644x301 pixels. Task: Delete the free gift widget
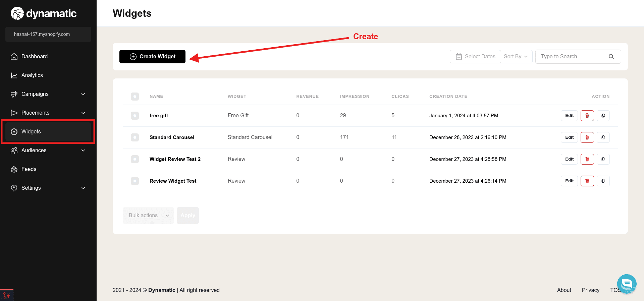(587, 116)
